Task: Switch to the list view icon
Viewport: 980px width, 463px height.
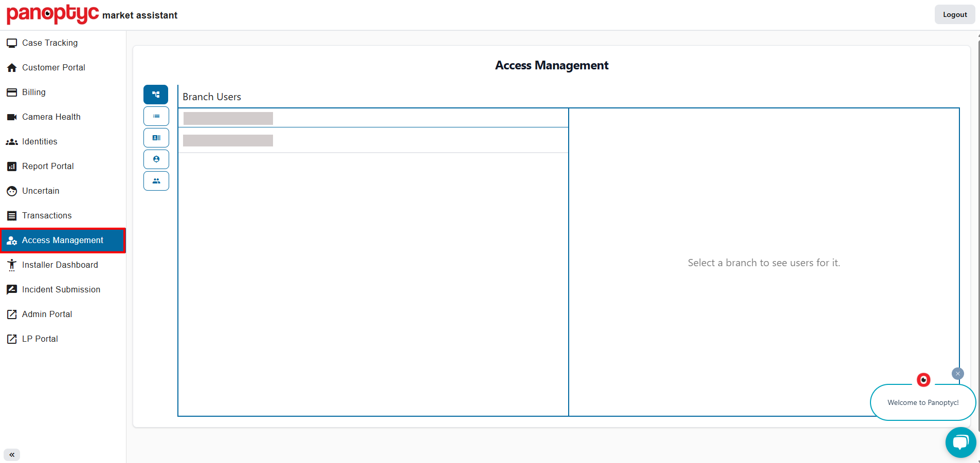Action: coord(156,116)
